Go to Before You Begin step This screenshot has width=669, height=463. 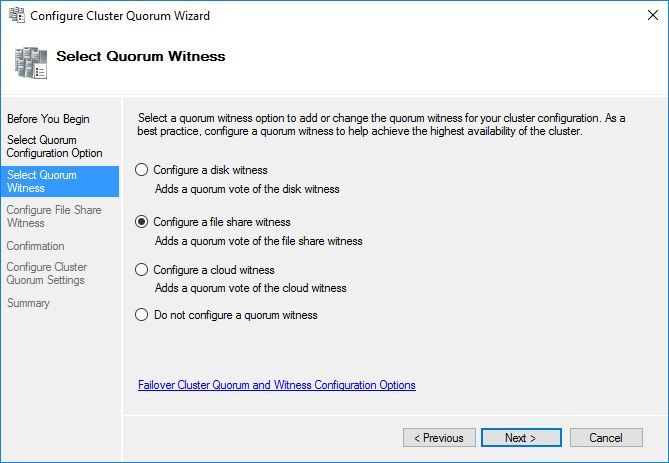pyautogui.click(x=48, y=119)
